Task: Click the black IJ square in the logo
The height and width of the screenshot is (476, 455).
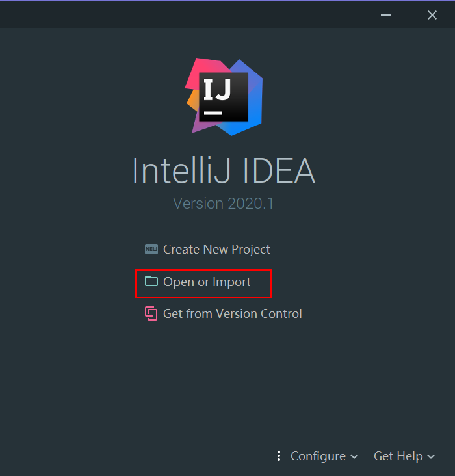Action: click(x=224, y=98)
